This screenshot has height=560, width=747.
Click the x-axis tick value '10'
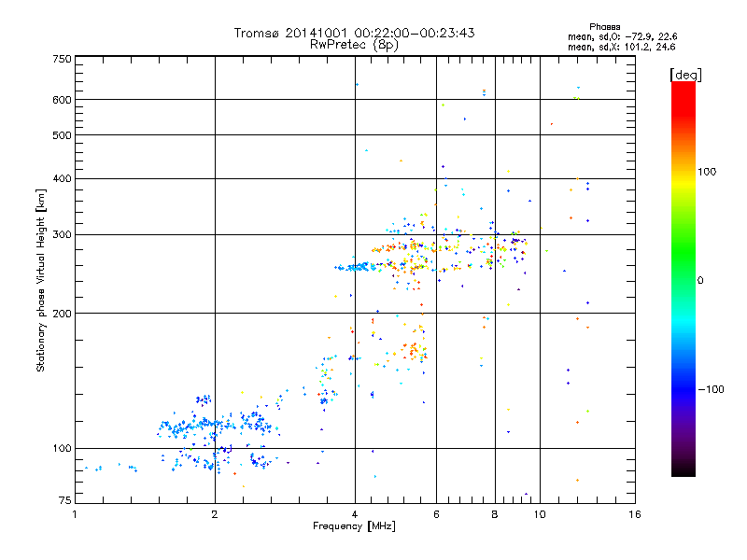(540, 514)
